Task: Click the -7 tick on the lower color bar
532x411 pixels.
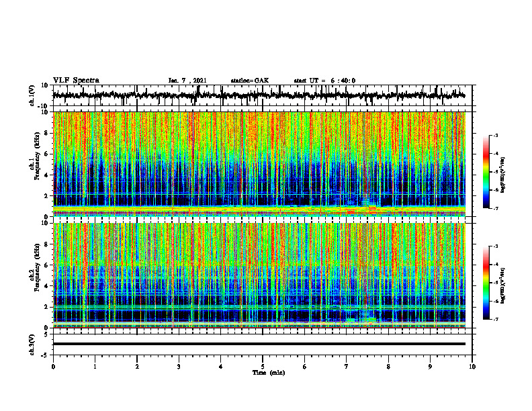Action: tap(496, 319)
